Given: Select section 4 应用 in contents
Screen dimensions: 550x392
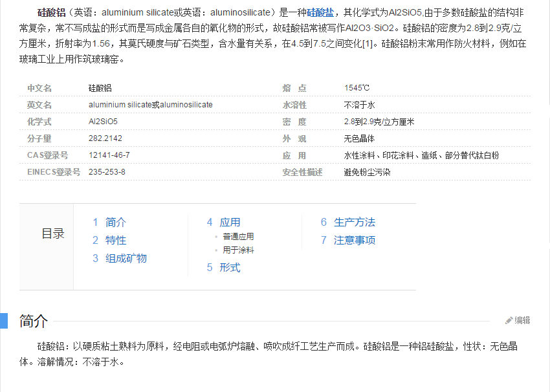Looking at the screenshot, I should point(230,222).
